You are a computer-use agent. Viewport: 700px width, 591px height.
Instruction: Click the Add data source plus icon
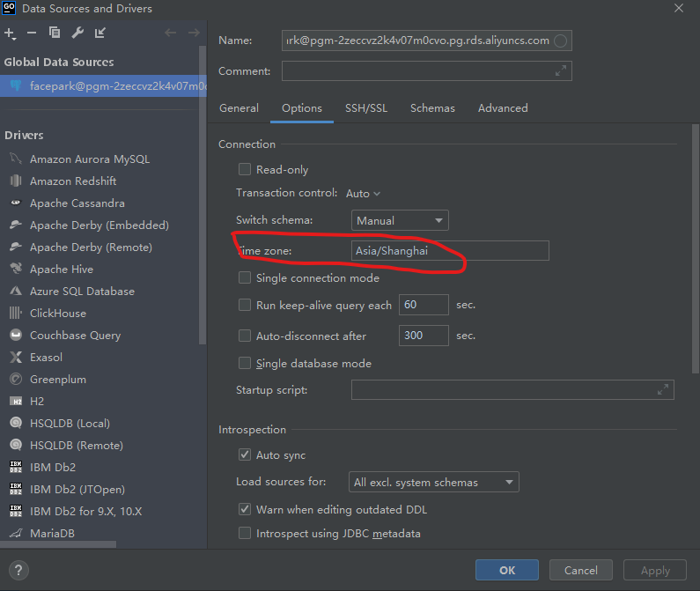coord(10,33)
